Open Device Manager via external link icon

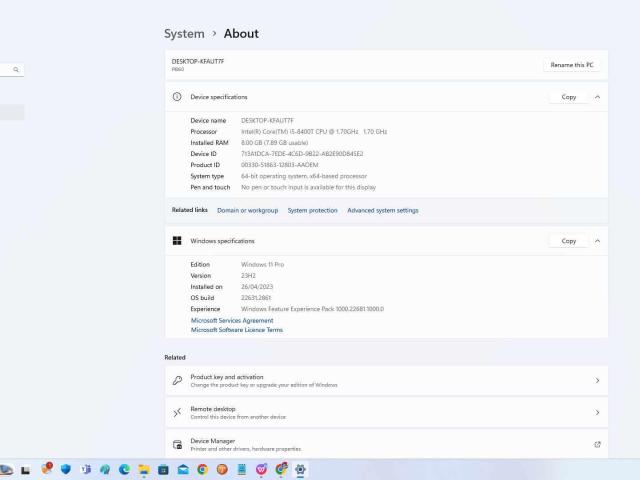(597, 444)
